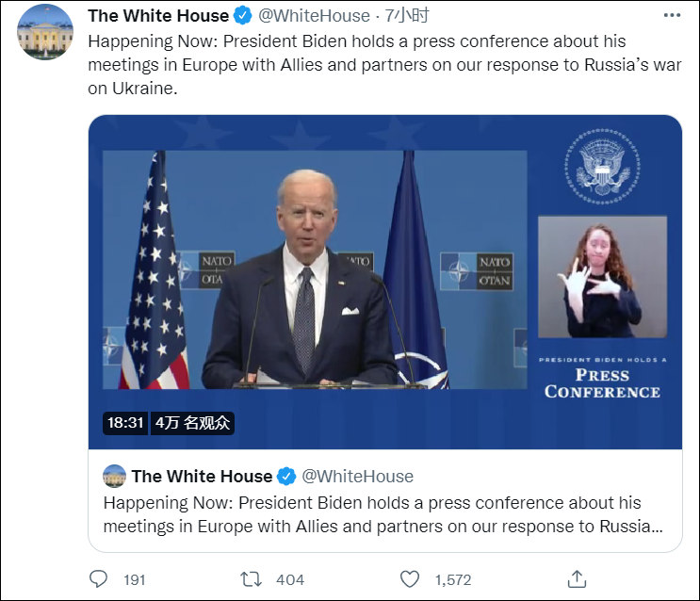Viewport: 700px width, 601px height.
Task: Click the 404 retweets count
Action: (290, 579)
